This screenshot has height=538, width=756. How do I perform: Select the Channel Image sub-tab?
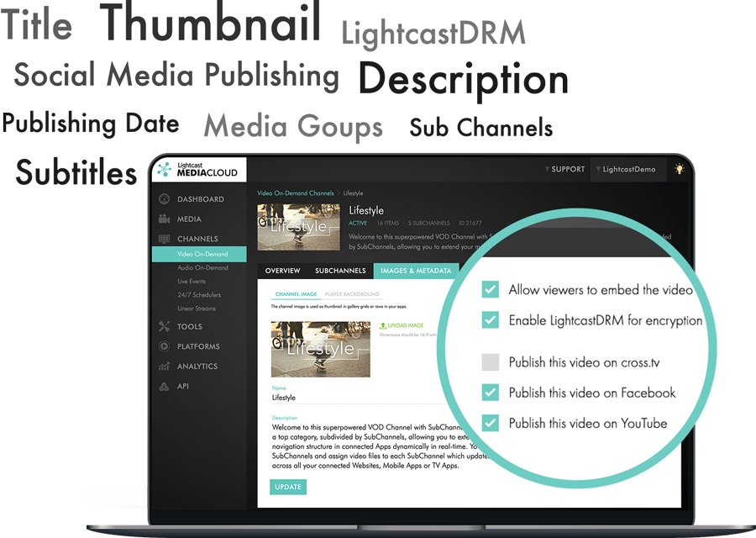click(x=296, y=294)
